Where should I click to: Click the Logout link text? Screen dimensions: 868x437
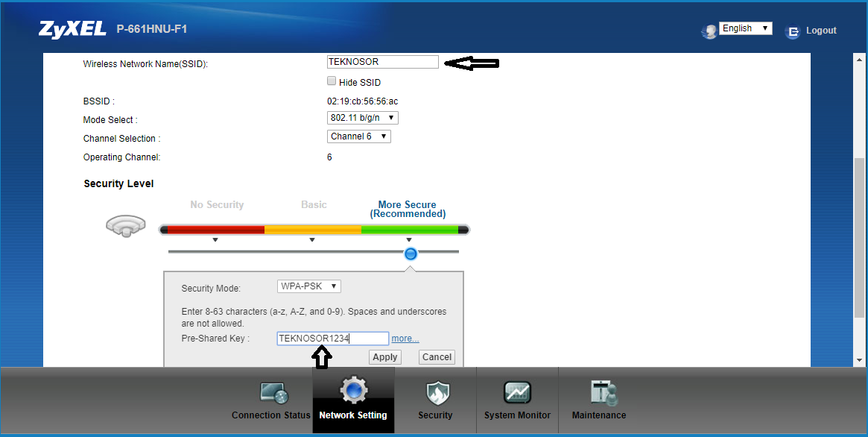click(x=821, y=31)
